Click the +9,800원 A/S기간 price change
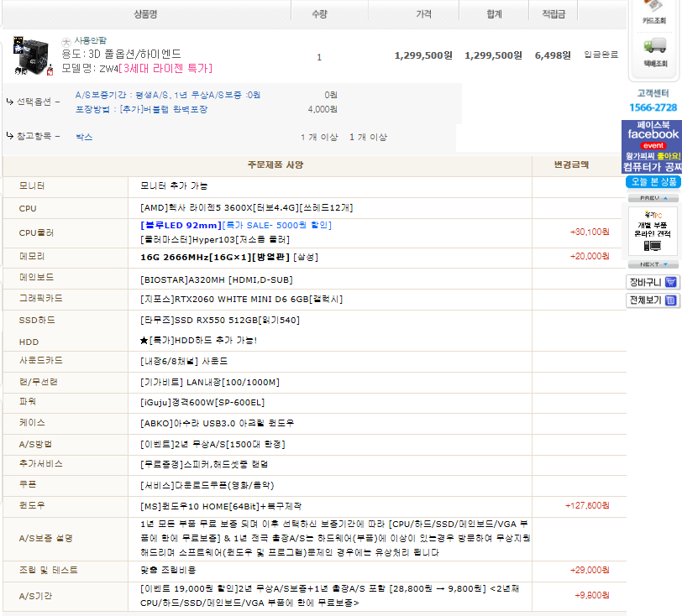 [x=592, y=595]
